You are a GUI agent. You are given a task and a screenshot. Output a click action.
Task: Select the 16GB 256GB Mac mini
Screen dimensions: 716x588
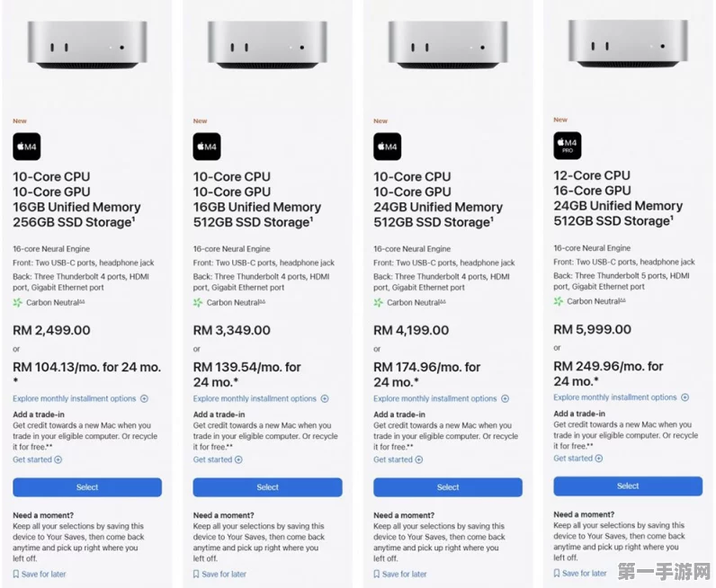[87, 487]
